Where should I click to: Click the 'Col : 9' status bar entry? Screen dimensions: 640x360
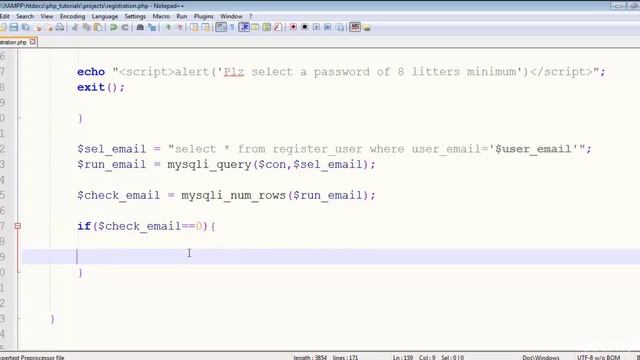point(427,358)
